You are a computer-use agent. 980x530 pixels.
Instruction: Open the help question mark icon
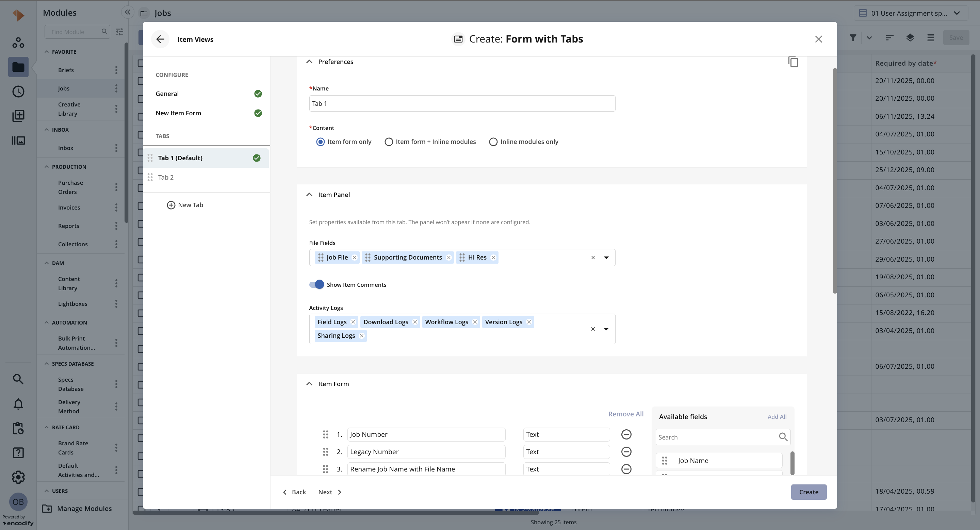click(x=18, y=453)
